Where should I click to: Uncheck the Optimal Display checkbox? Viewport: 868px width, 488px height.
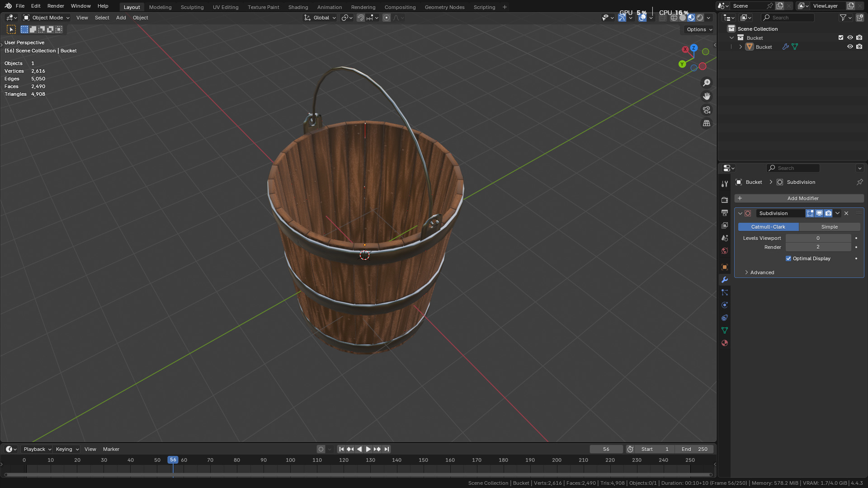coord(788,258)
